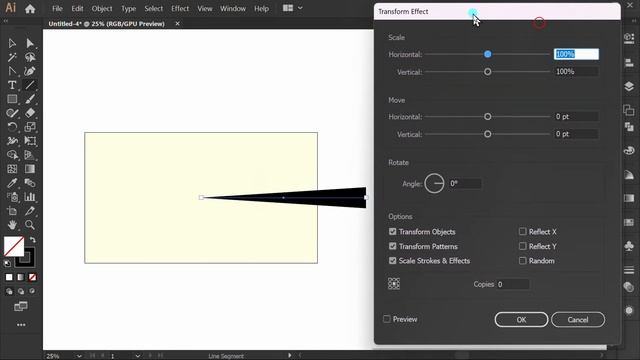Select the Hand tool
Viewport: 640px width, 360px height.
coord(12,225)
